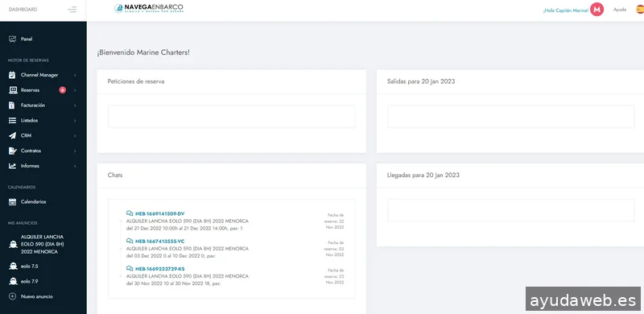The width and height of the screenshot is (644, 314).
Task: Expand the Channel Manager chevron
Action: [75, 75]
